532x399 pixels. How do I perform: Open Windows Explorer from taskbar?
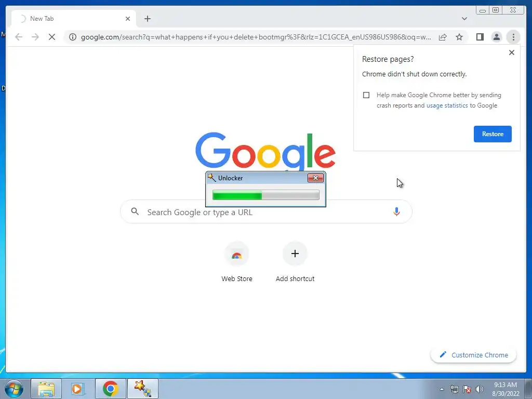pyautogui.click(x=46, y=389)
